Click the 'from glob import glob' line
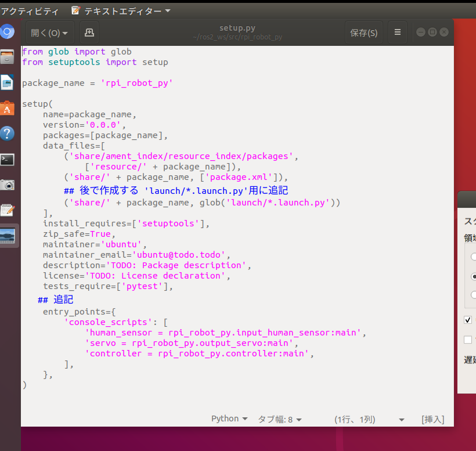 (x=77, y=52)
